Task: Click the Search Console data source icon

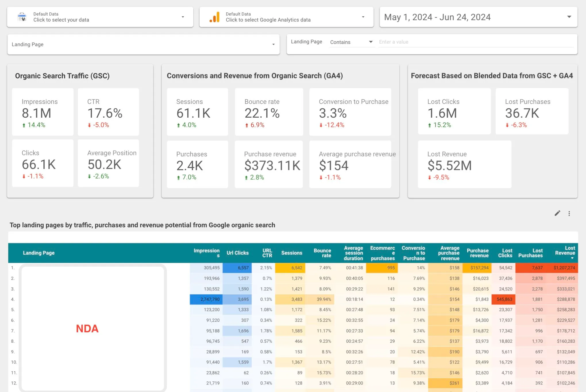Action: point(22,17)
